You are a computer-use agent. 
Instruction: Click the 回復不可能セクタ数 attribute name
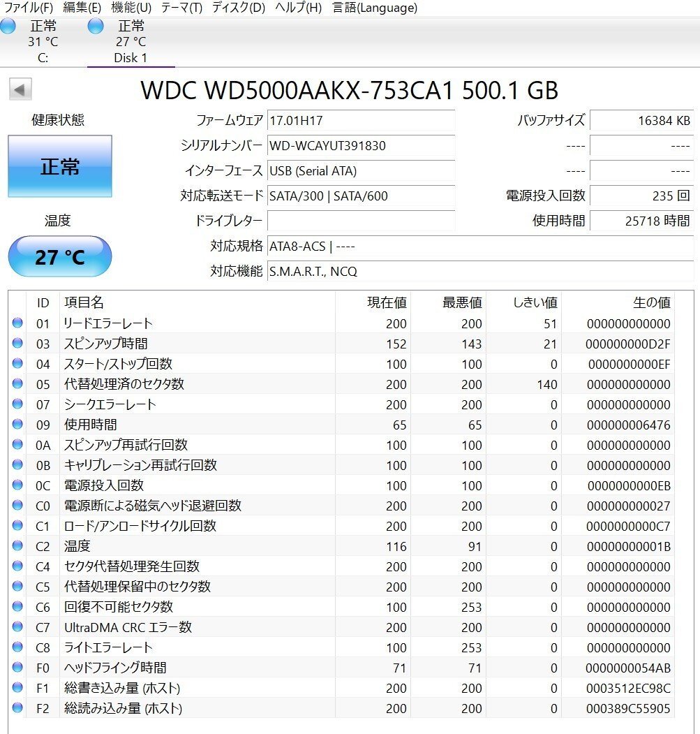(119, 607)
